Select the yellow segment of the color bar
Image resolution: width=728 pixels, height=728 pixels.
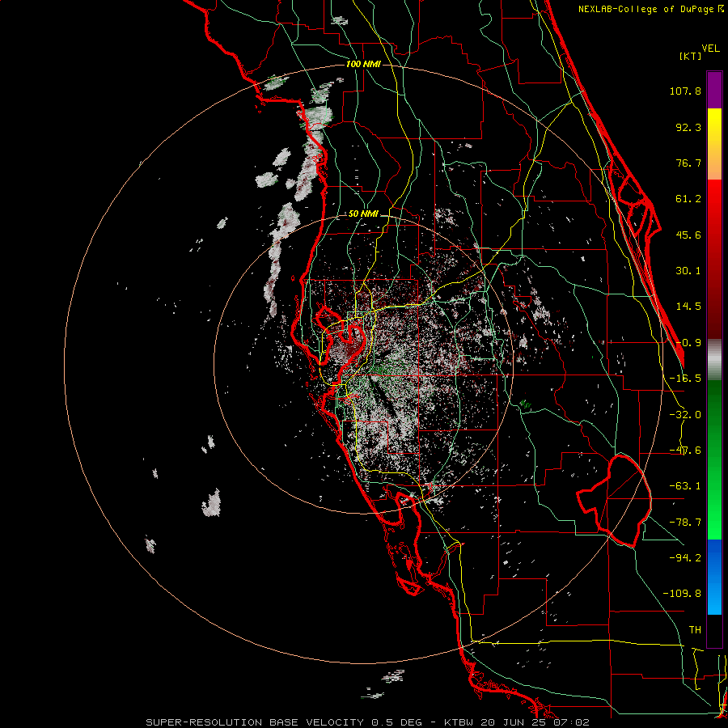(x=714, y=144)
